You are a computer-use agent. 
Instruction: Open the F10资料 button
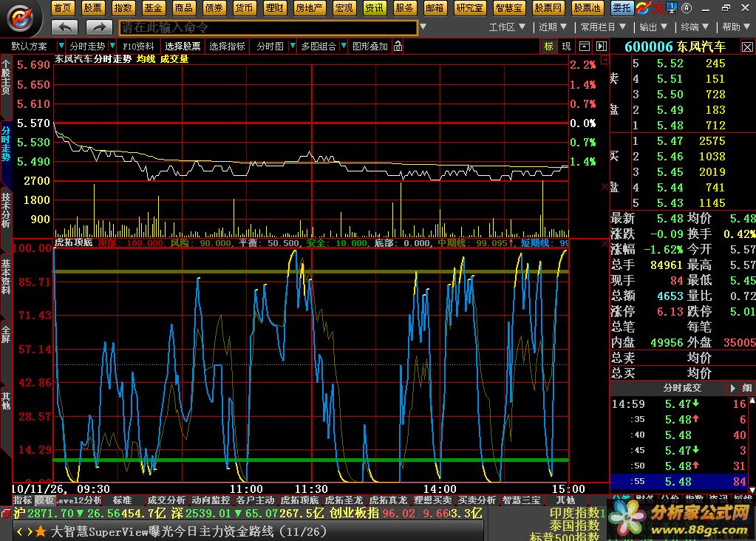[138, 47]
